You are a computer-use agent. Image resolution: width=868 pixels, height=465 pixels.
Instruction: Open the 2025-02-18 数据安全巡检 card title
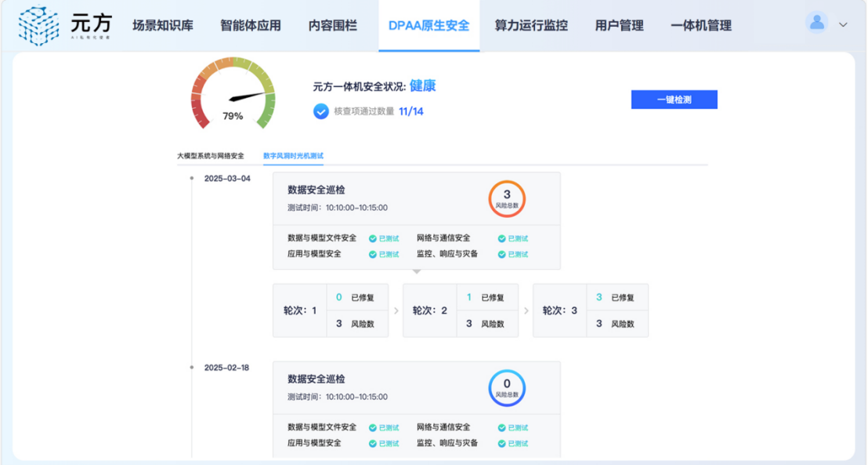tap(316, 379)
